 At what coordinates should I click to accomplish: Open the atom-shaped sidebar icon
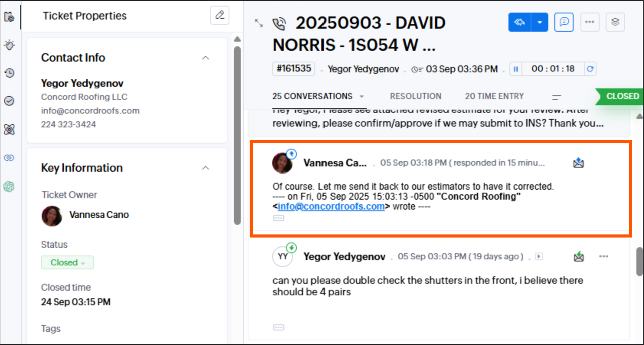(9, 129)
